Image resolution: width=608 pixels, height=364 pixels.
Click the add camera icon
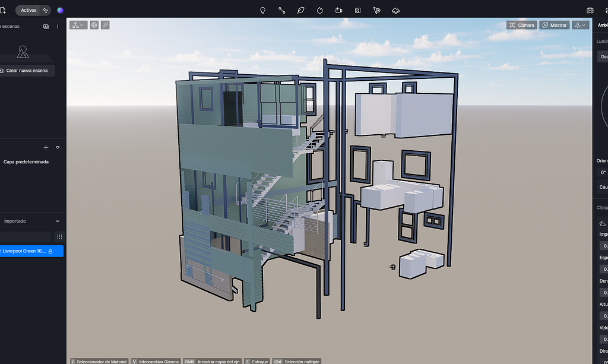pos(338,11)
